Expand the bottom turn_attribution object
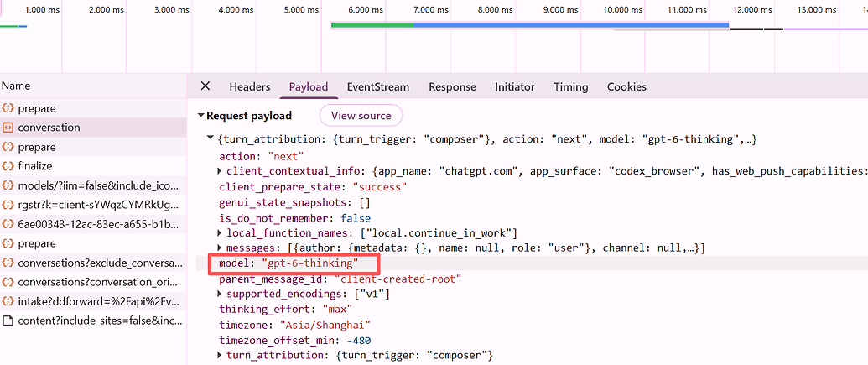Image resolution: width=868 pixels, height=365 pixels. point(220,354)
